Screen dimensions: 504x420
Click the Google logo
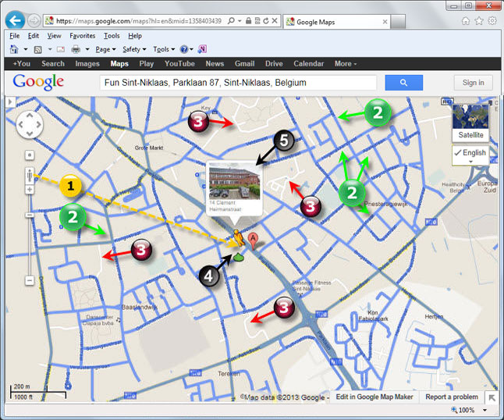pos(38,82)
